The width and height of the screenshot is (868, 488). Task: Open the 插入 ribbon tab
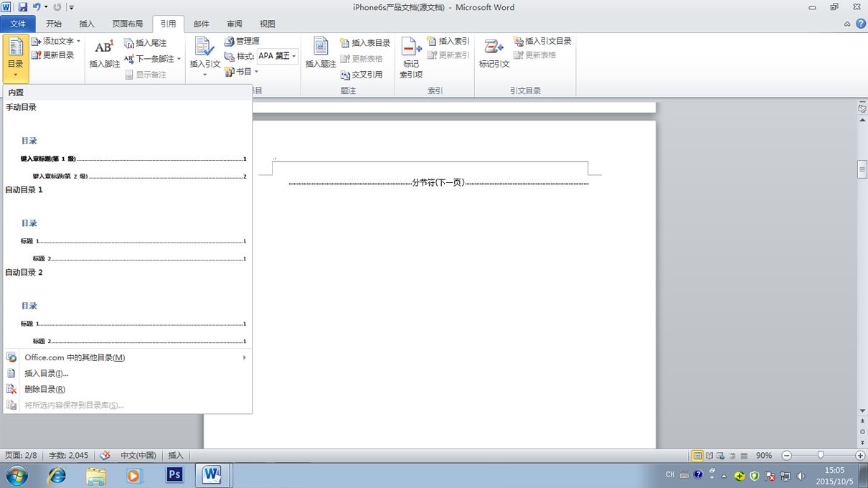86,24
